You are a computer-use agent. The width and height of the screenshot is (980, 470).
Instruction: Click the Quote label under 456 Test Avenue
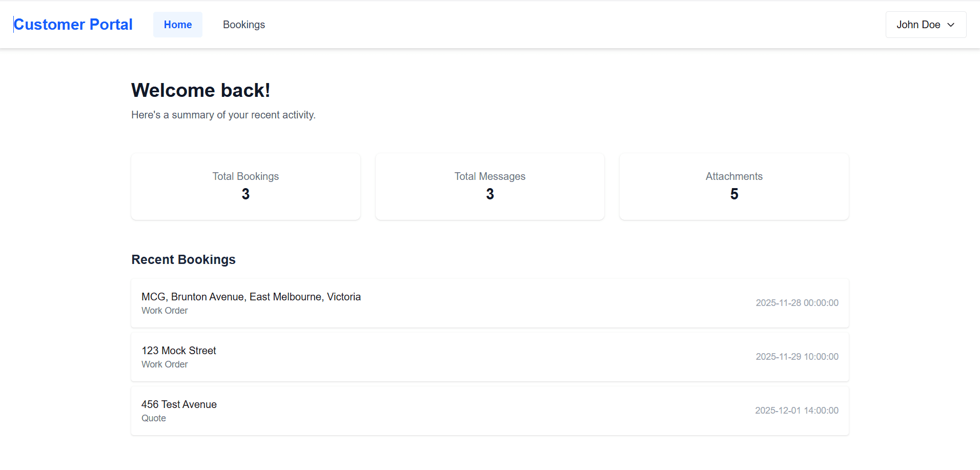153,418
